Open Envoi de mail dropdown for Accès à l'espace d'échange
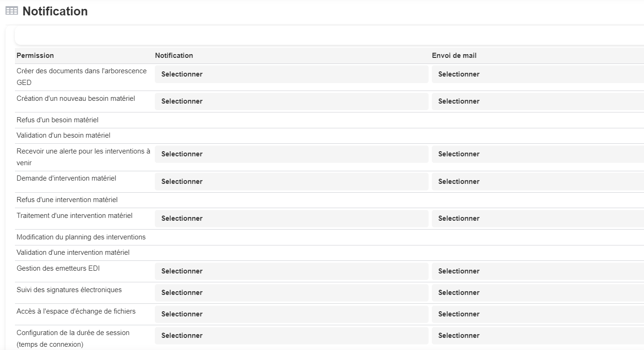The width and height of the screenshot is (644, 350). tap(538, 314)
